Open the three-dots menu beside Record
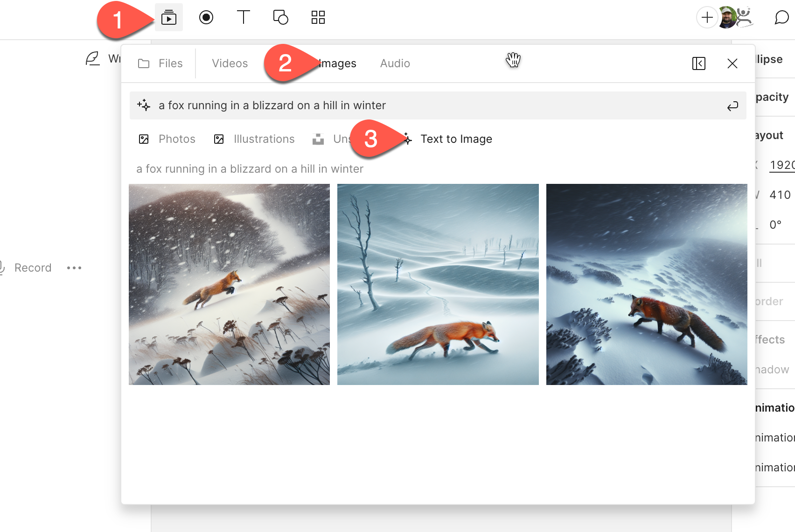 (74, 268)
